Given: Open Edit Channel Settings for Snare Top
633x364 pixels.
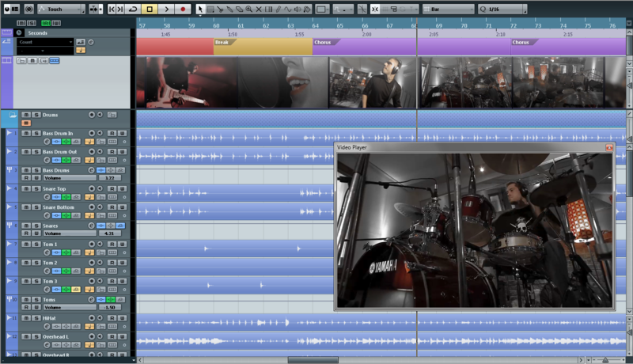Looking at the screenshot, I should (x=47, y=197).
